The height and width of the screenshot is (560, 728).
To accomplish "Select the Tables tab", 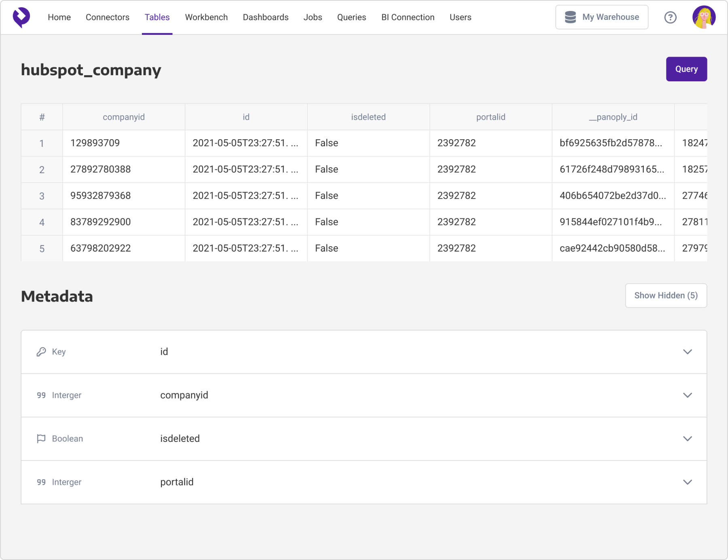I will coord(157,17).
